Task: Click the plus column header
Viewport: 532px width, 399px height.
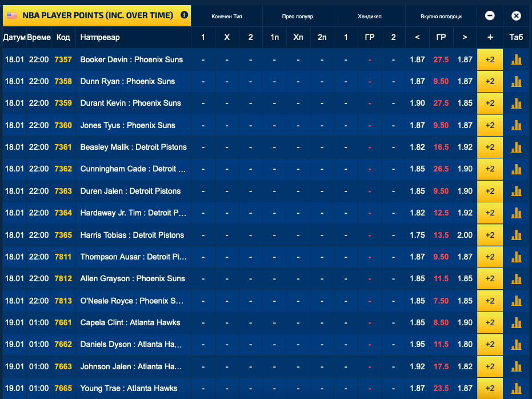Action: (490, 37)
